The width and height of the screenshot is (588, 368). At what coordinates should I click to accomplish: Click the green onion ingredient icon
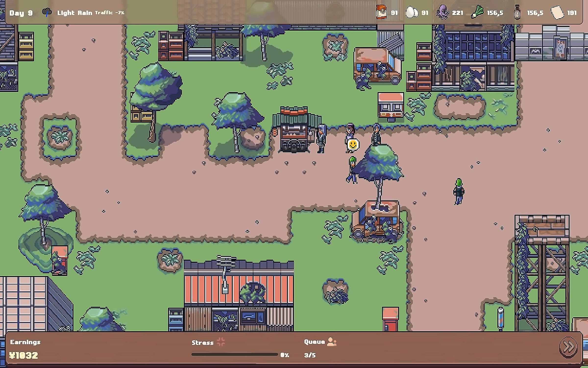pos(477,12)
